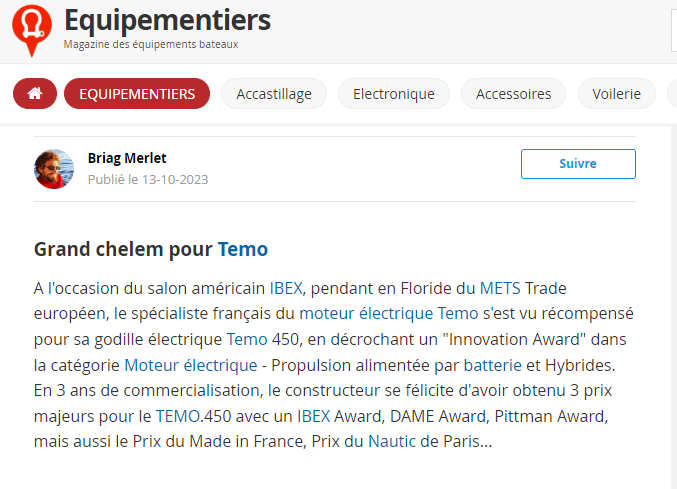Click the red Equipementiers logo icon
This screenshot has height=489, width=677.
[x=32, y=28]
